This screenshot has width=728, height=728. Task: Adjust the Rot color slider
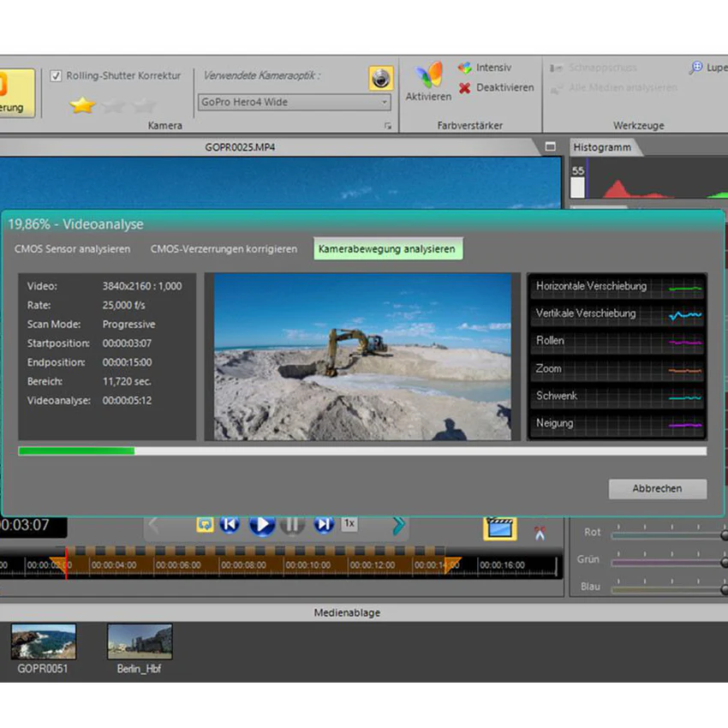point(670,535)
